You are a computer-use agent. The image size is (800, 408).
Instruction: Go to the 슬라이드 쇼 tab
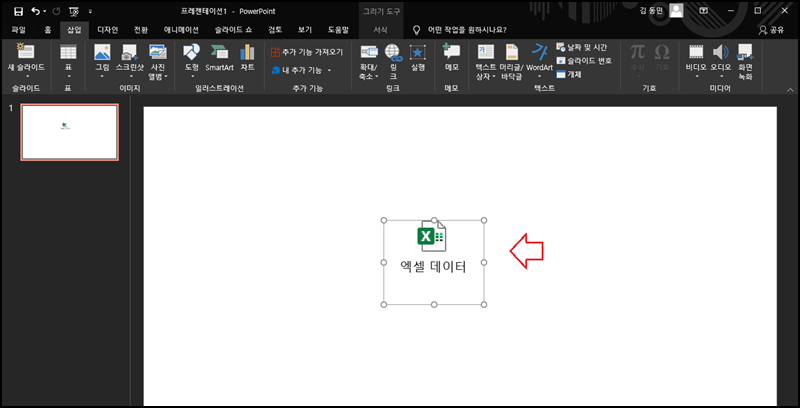(233, 30)
